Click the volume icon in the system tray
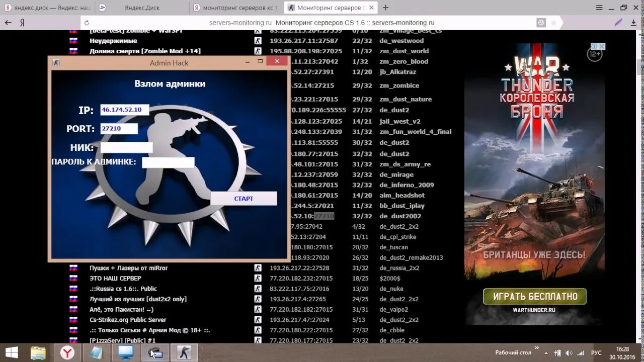This screenshot has width=644, height=362. pos(568,352)
